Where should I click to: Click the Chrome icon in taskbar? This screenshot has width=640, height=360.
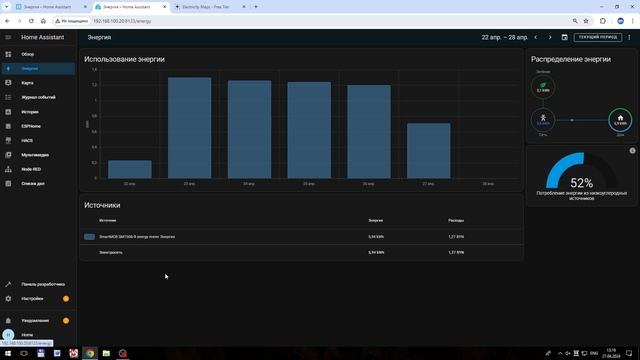[x=90, y=353]
